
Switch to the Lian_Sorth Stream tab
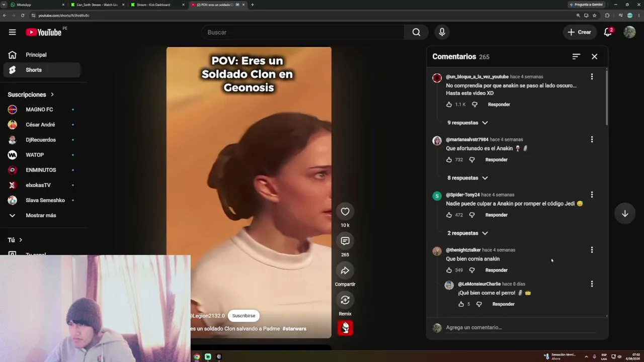[x=97, y=5]
